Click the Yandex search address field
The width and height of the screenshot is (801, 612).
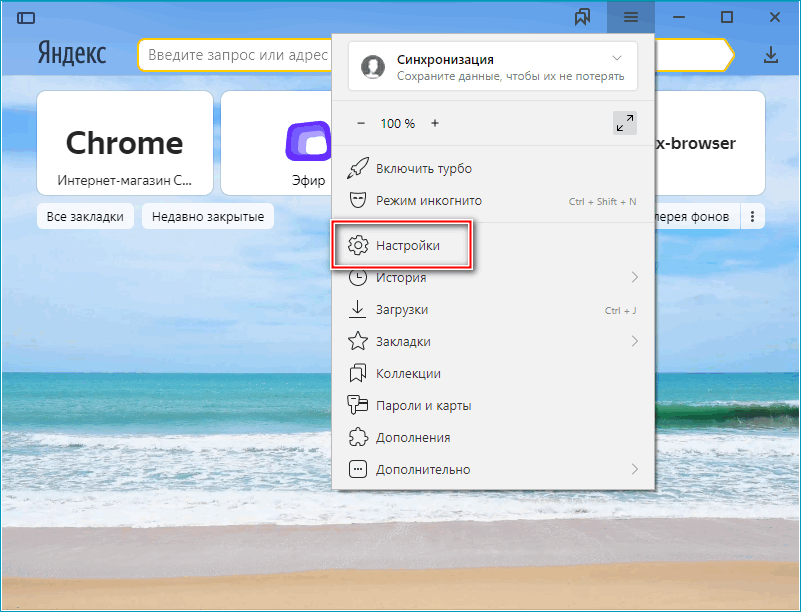click(x=235, y=55)
